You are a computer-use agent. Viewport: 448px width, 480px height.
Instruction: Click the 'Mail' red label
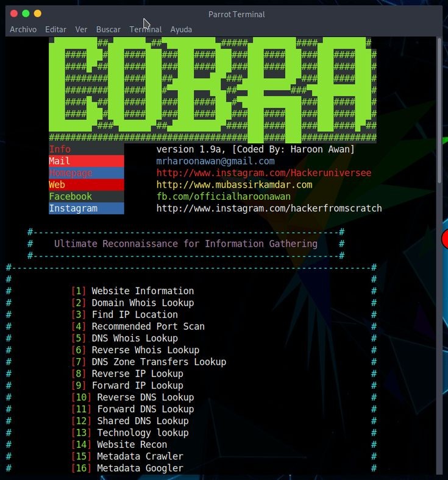87,161
